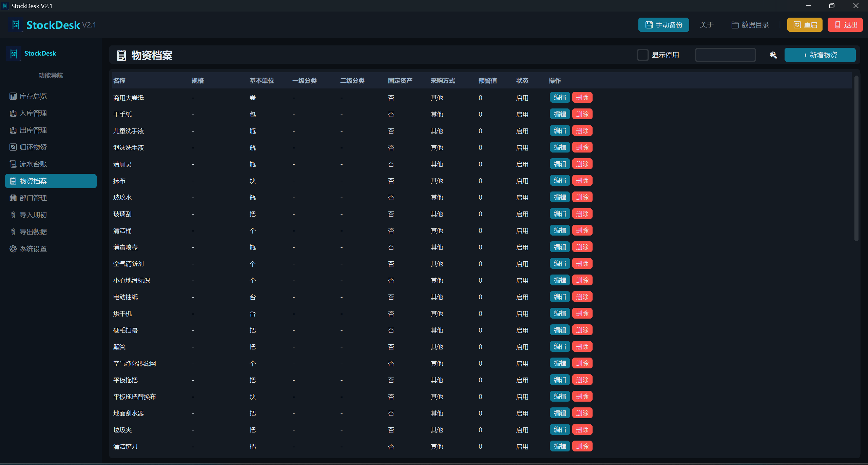Click the 流水台账 ledger icon

tap(13, 164)
